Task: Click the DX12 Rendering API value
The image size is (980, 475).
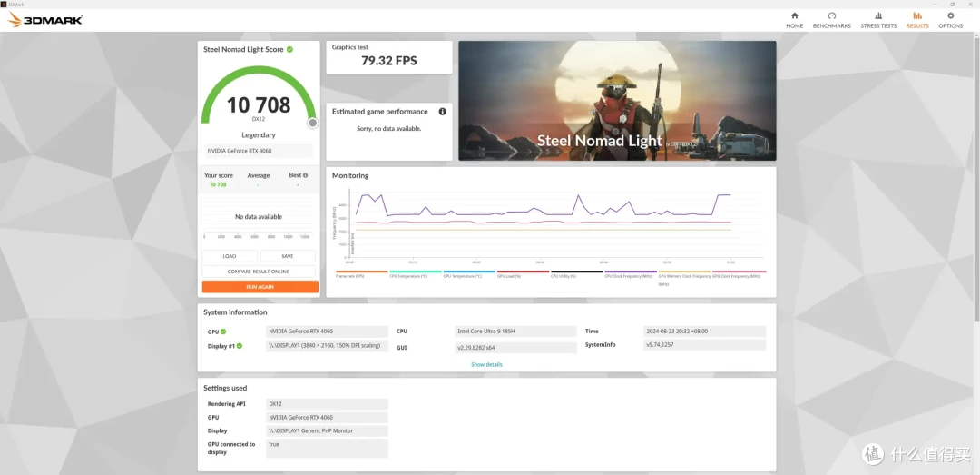Action: (327, 403)
